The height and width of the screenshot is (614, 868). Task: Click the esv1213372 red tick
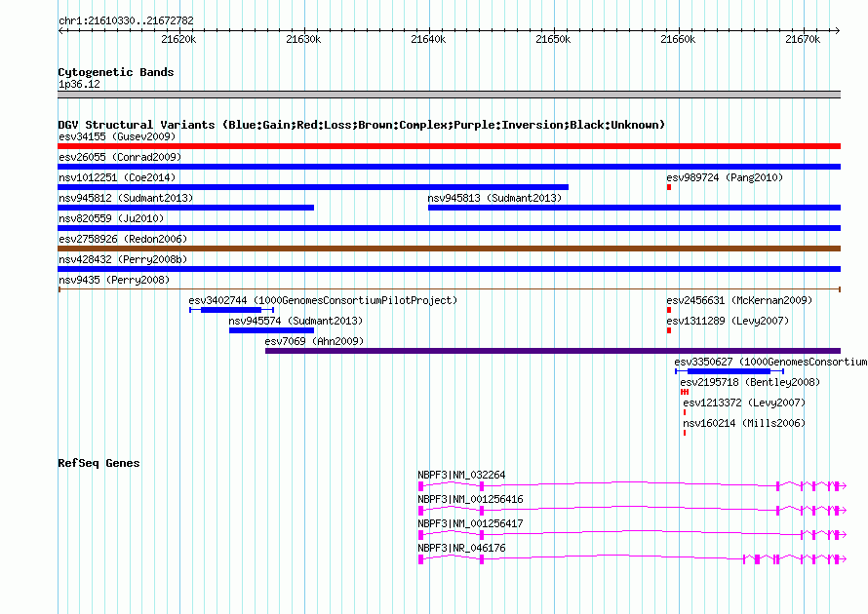(685, 412)
